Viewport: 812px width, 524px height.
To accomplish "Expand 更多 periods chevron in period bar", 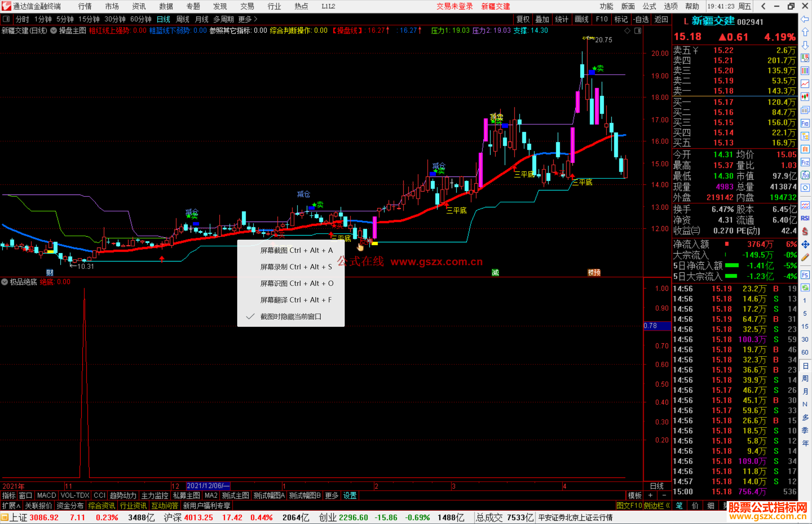I will tap(248, 19).
